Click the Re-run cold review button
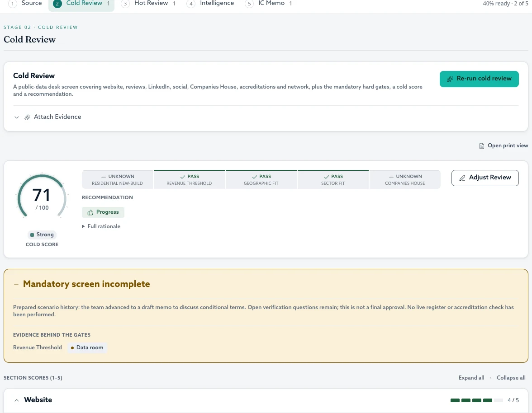 point(479,79)
